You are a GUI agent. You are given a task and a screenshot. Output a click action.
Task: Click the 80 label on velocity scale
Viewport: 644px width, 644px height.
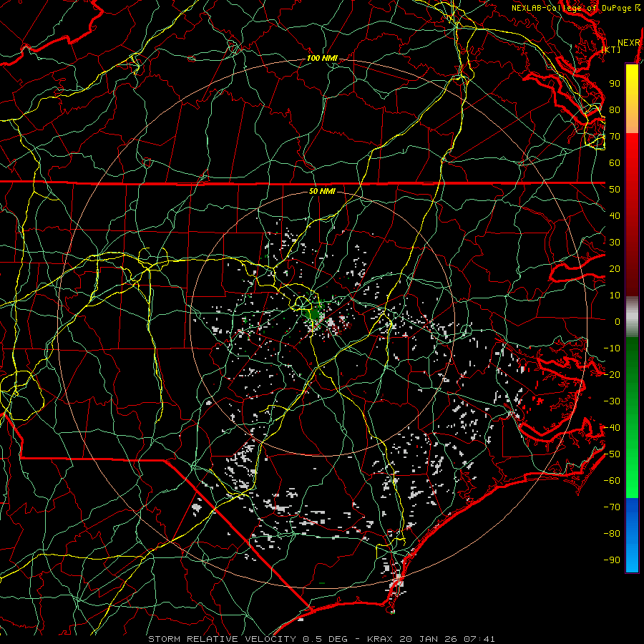[x=615, y=109]
